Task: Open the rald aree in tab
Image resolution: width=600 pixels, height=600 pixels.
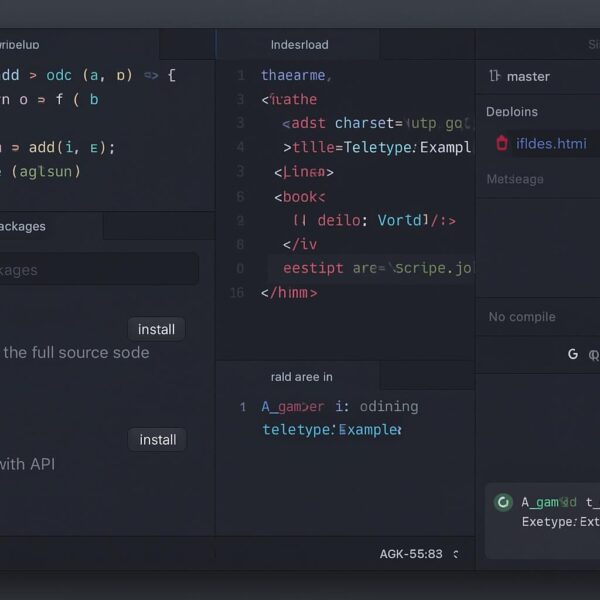Action: tap(301, 376)
